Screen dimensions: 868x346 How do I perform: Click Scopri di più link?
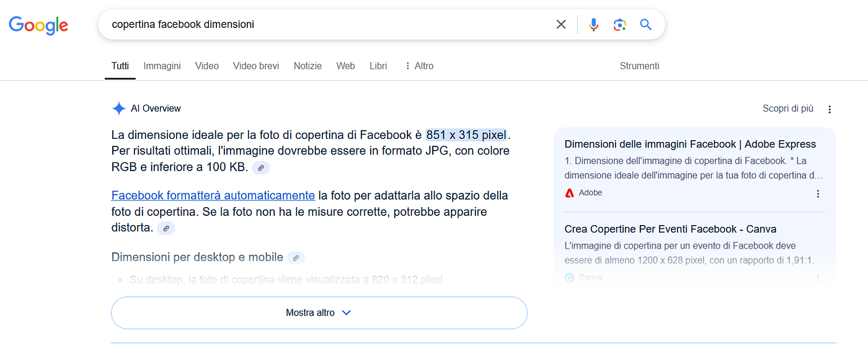click(x=787, y=109)
